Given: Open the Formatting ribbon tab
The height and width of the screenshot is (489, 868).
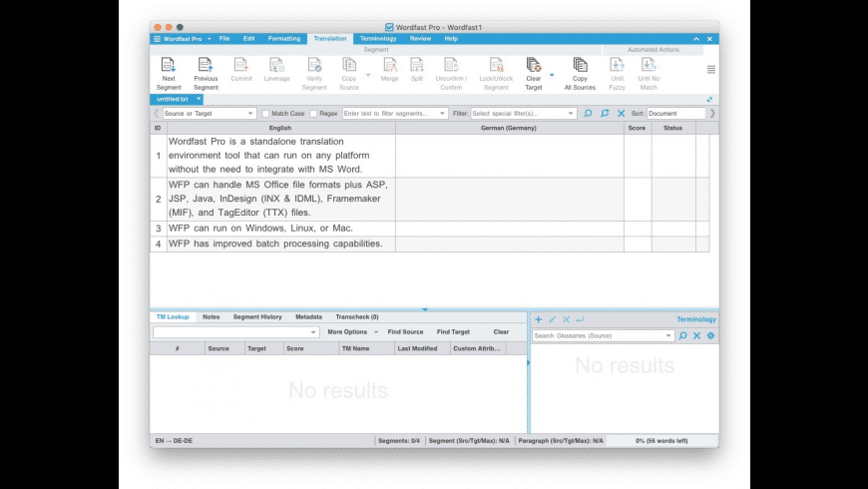Looking at the screenshot, I should 284,39.
